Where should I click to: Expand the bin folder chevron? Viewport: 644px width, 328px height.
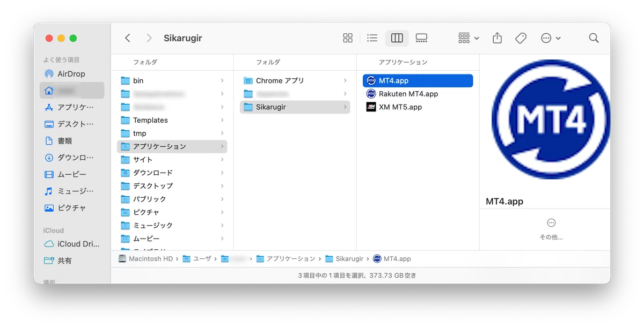pos(222,80)
